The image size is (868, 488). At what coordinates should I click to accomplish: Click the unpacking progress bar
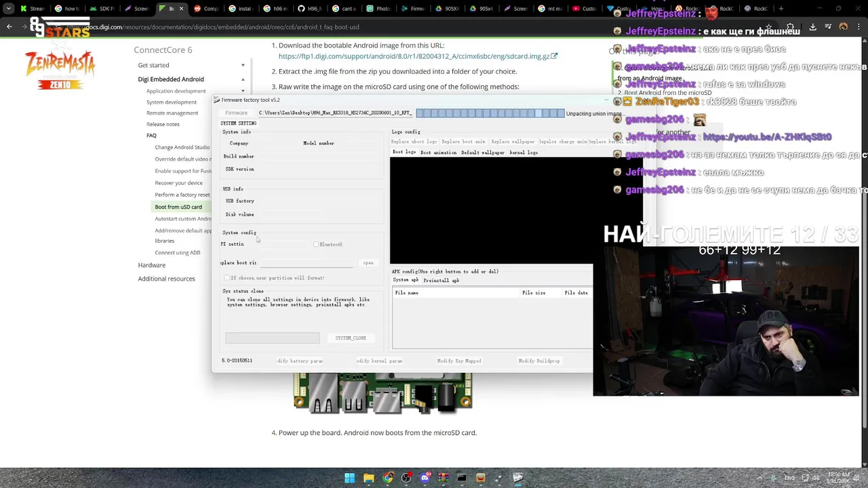pos(490,113)
